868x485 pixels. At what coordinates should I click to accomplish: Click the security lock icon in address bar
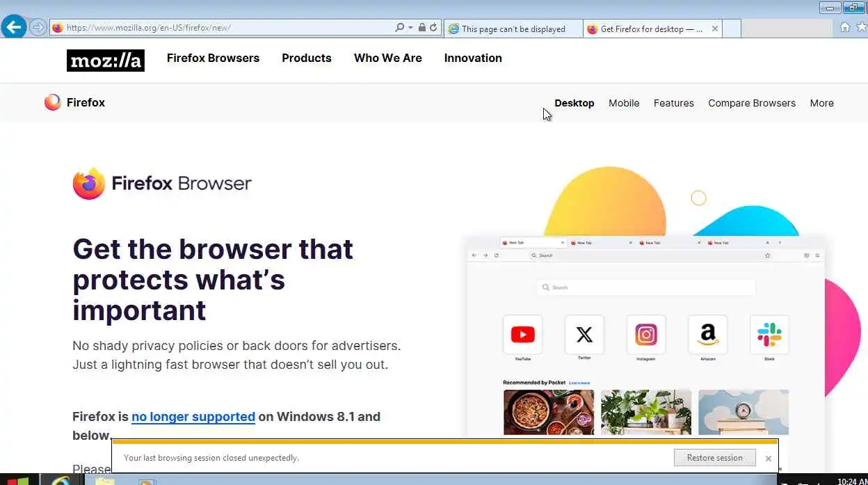click(421, 28)
